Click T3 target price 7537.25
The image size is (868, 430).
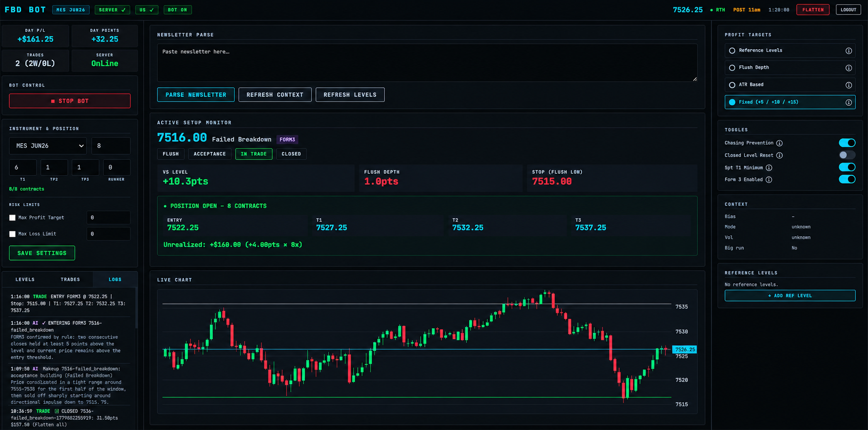pyautogui.click(x=590, y=228)
